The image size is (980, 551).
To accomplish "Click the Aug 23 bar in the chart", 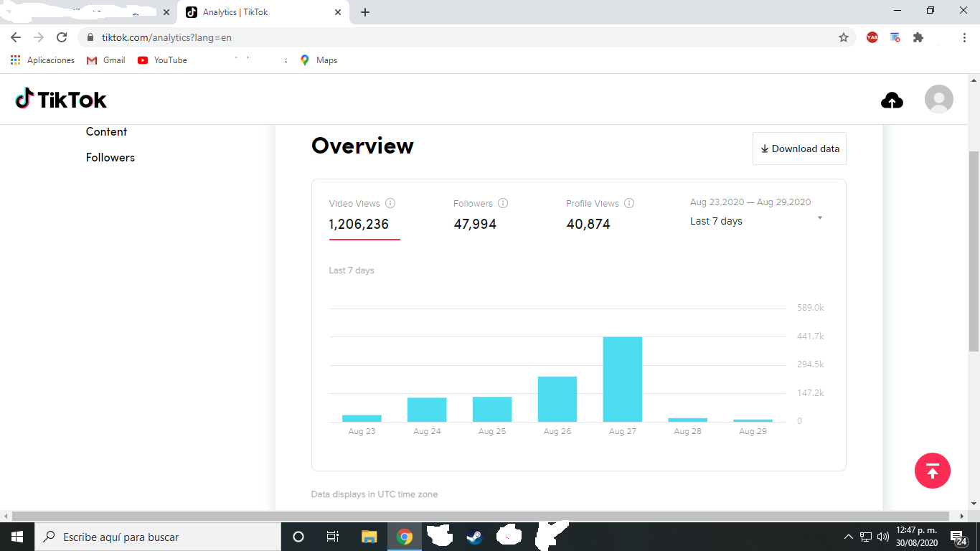I will tap(362, 418).
